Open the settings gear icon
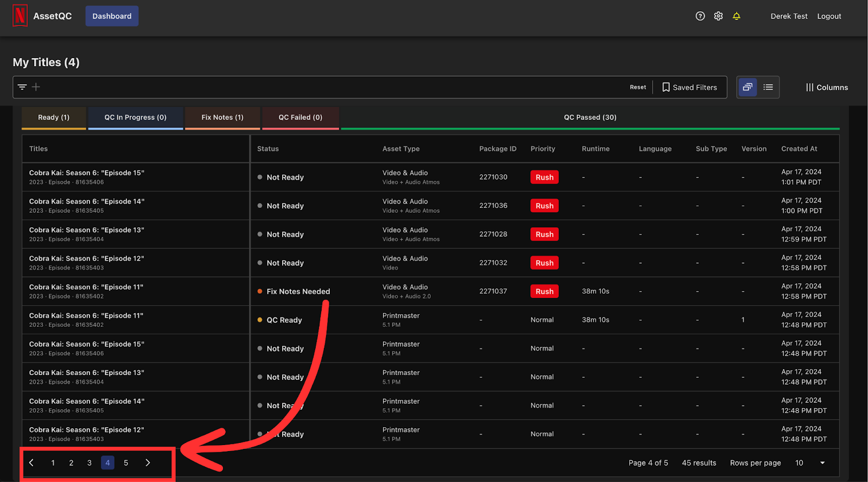 tap(718, 16)
